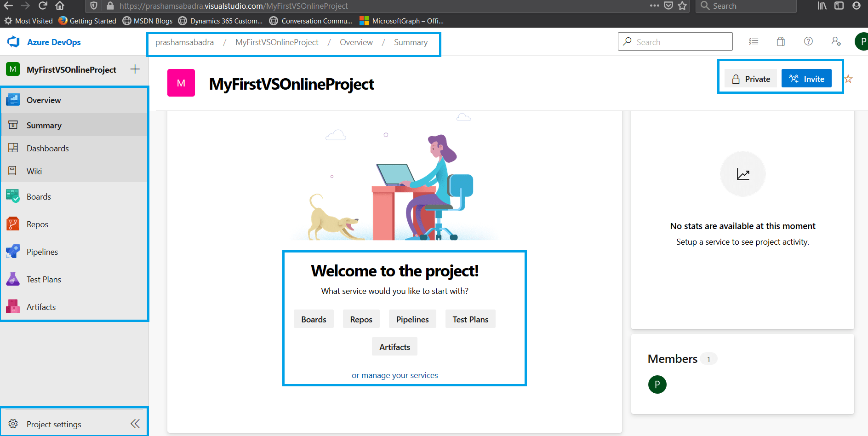Open the Overview section icon in sidebar
This screenshot has width=868, height=436.
click(x=13, y=100)
